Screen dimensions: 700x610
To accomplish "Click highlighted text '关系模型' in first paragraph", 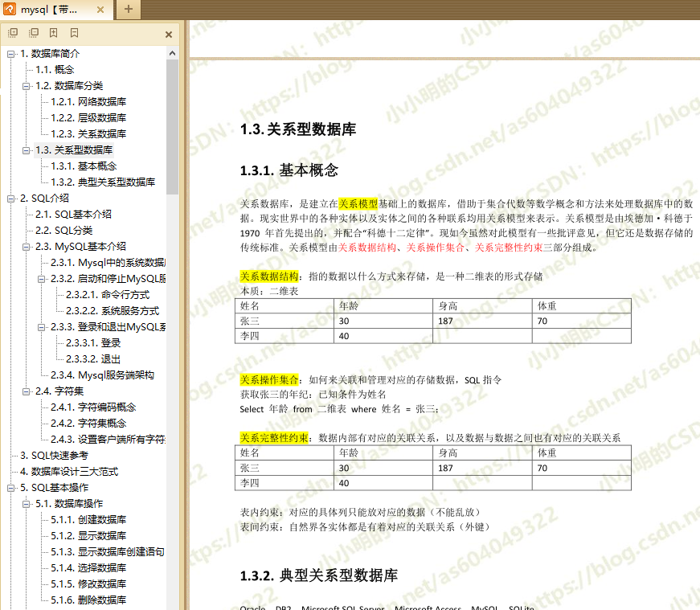I will tap(358, 204).
